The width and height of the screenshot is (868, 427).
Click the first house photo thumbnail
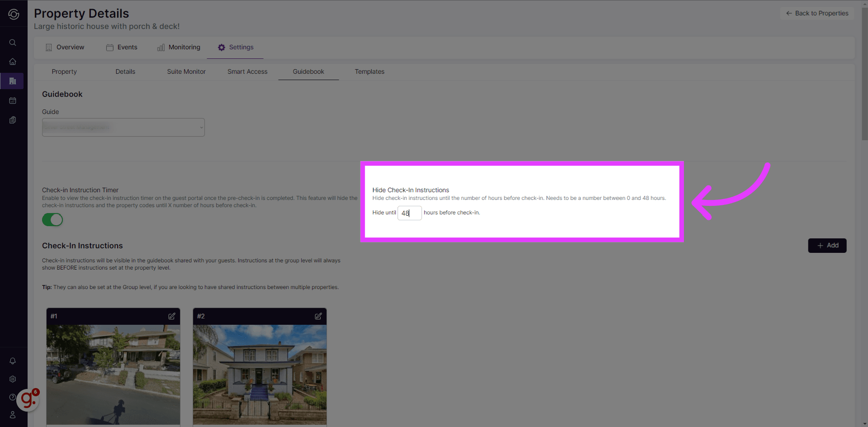pos(113,375)
